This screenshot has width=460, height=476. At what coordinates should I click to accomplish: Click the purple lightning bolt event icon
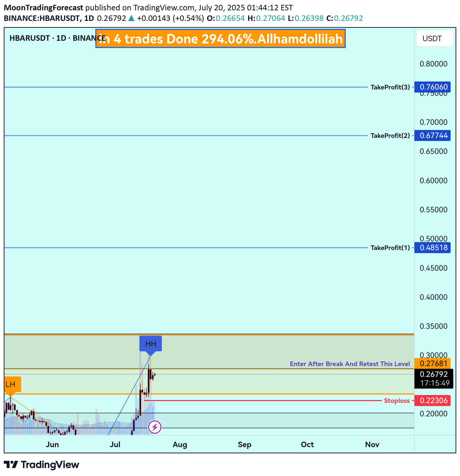[155, 427]
